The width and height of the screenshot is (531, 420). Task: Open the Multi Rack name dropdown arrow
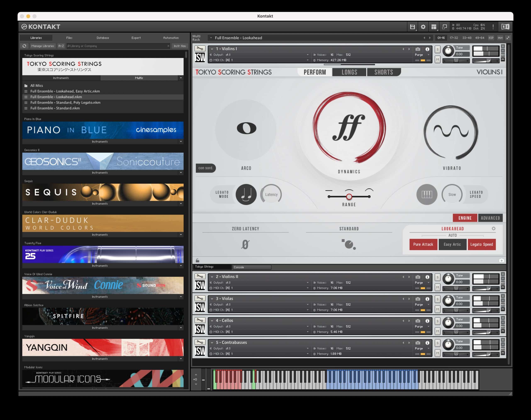(x=211, y=38)
